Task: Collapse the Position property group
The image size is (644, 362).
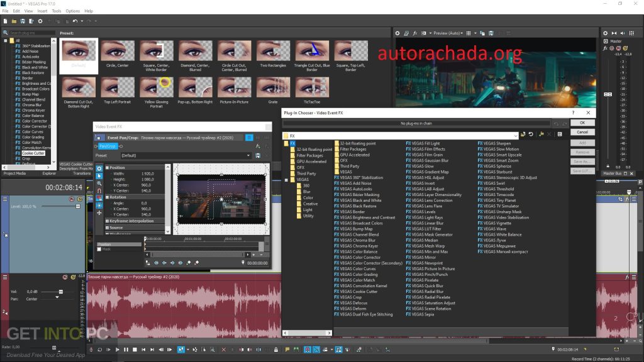Action: coord(107,167)
